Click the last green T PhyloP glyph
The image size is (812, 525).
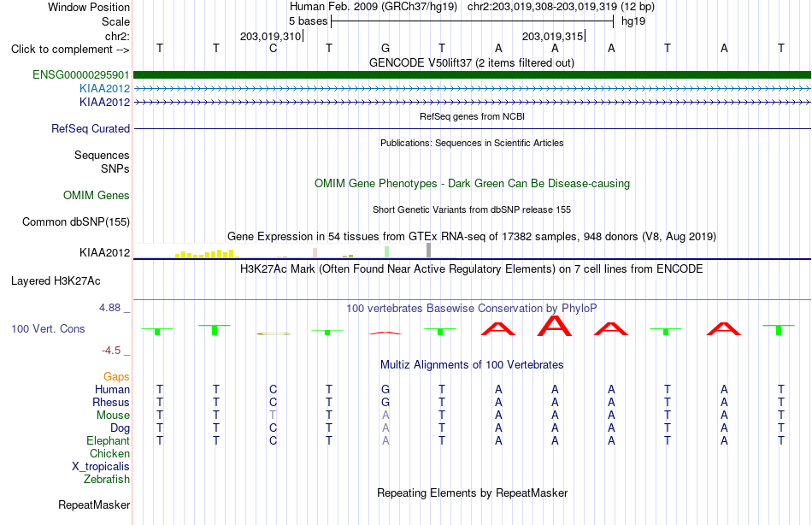tap(779, 329)
